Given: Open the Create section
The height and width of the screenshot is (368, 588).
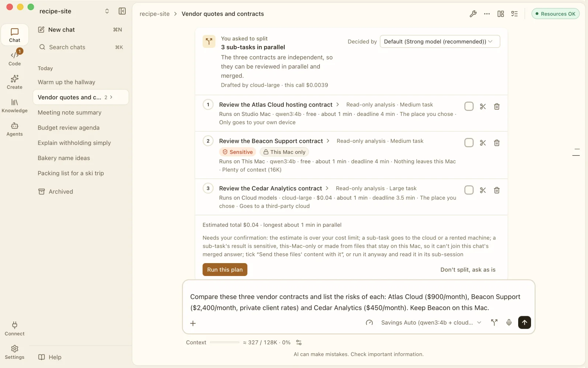Looking at the screenshot, I should pyautogui.click(x=15, y=82).
